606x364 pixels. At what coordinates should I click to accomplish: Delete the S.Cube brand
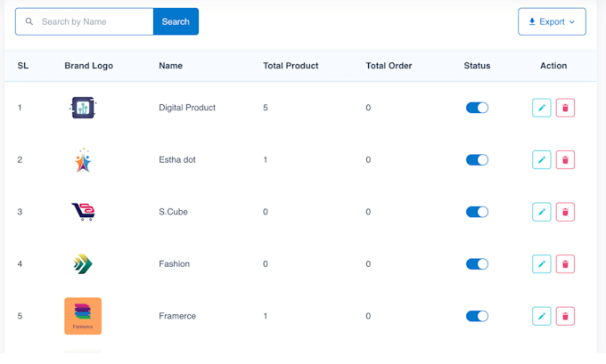565,212
